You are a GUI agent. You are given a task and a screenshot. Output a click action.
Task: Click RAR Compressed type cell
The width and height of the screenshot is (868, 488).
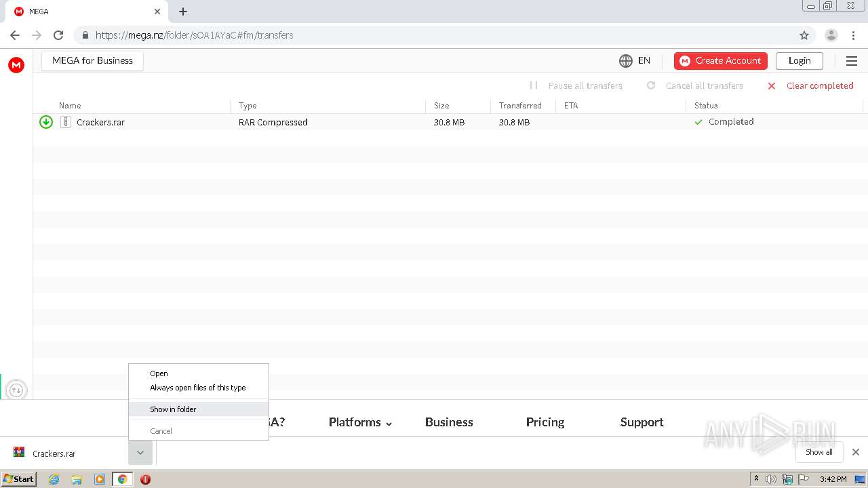(273, 123)
